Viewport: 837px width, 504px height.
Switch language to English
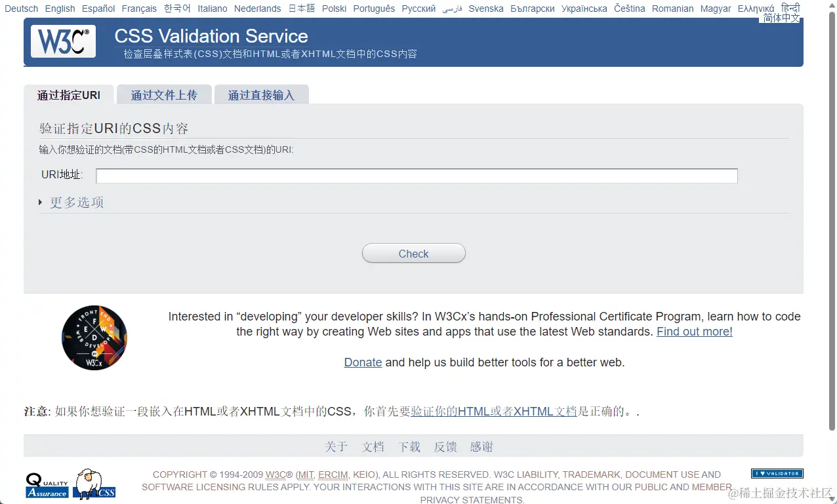click(x=60, y=9)
